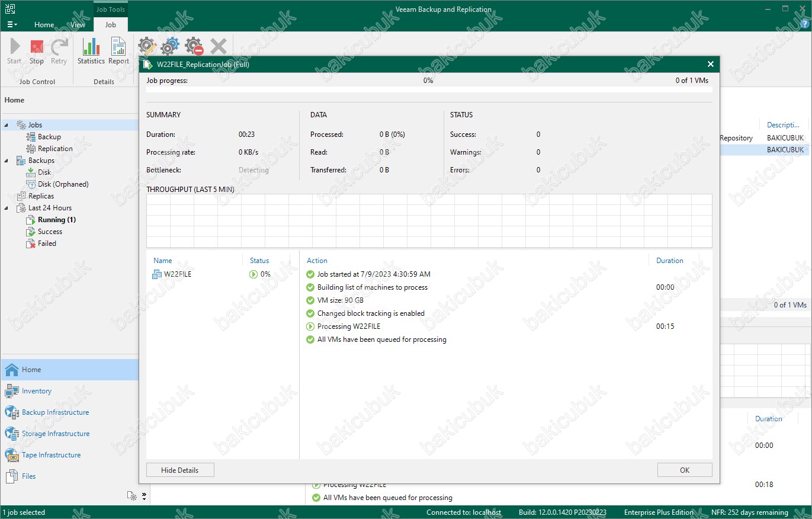Open the job Report

[x=118, y=52]
